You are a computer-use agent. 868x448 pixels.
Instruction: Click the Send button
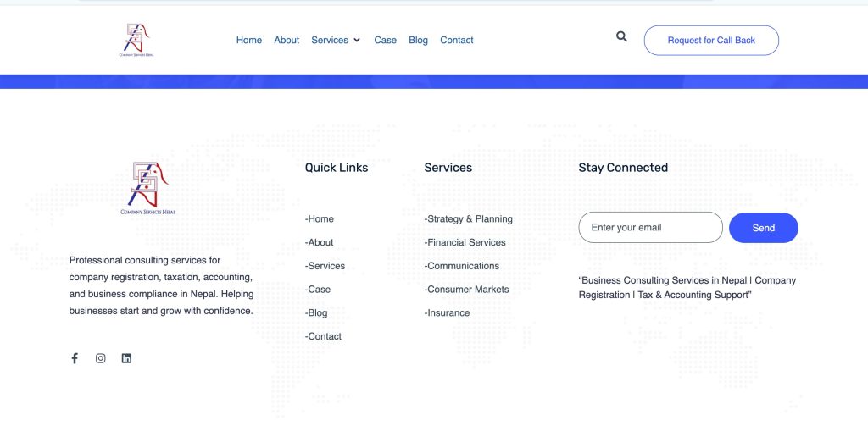[764, 228]
